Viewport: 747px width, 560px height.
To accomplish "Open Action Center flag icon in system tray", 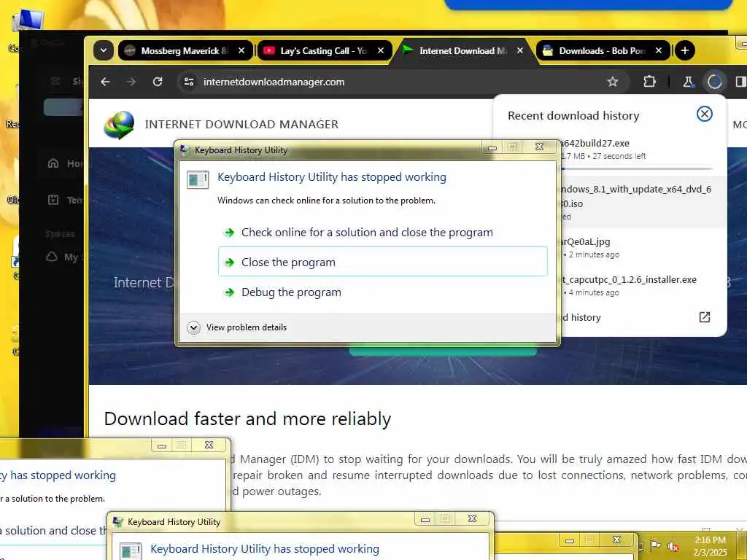I will point(656,545).
